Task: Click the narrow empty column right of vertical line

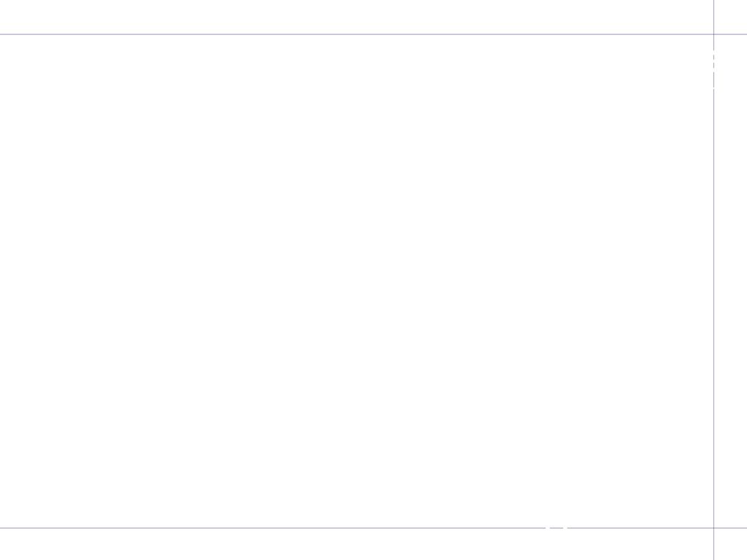Action: [731, 281]
